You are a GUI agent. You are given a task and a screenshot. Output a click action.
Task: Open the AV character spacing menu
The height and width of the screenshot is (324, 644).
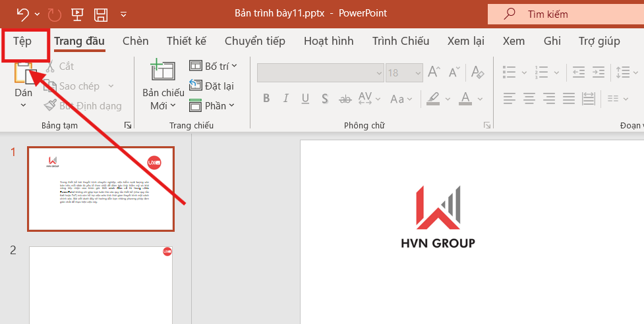pyautogui.click(x=369, y=98)
